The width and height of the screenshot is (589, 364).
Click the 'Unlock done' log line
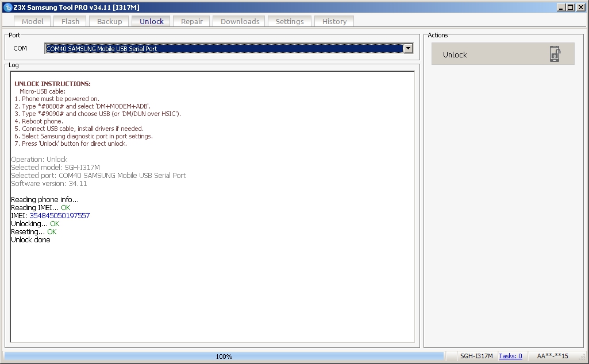click(30, 240)
